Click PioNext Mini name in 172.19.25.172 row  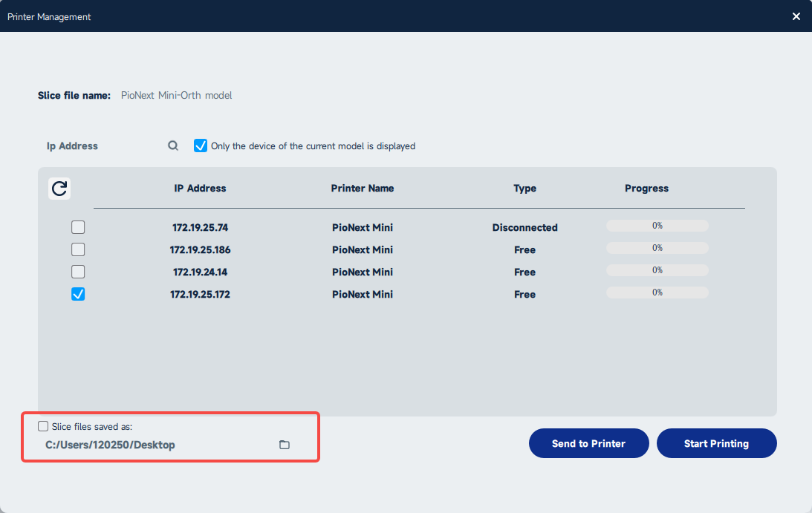pos(363,294)
